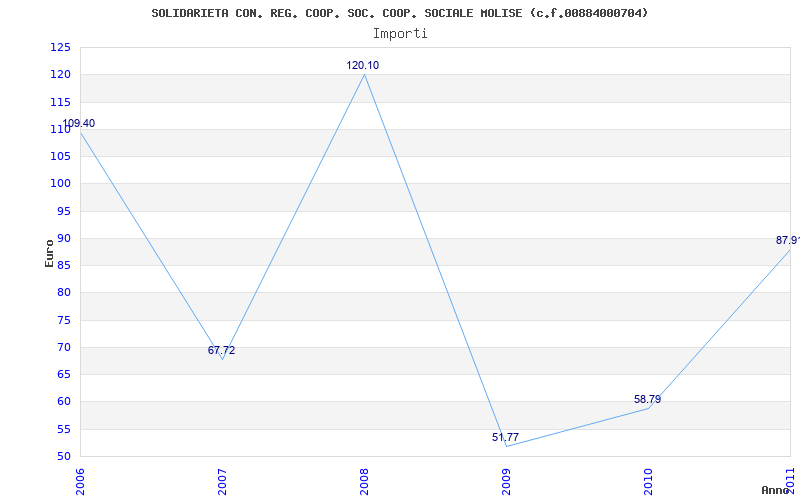
Task: Click the 2007 x-axis label
Action: coord(222,482)
